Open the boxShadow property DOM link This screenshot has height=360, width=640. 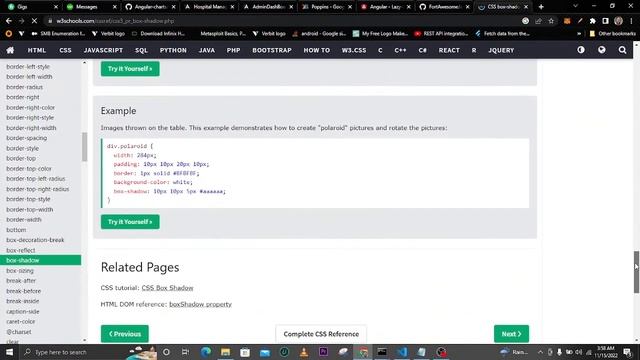[200, 304]
